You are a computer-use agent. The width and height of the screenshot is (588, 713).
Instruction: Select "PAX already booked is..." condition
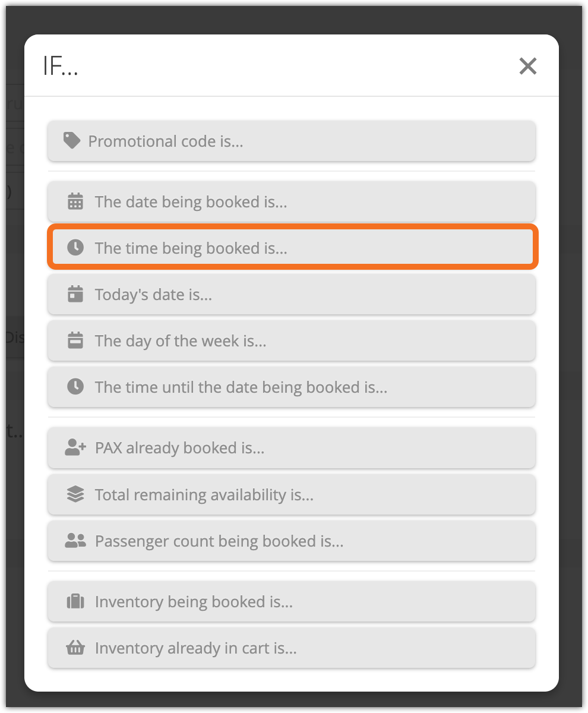click(291, 448)
